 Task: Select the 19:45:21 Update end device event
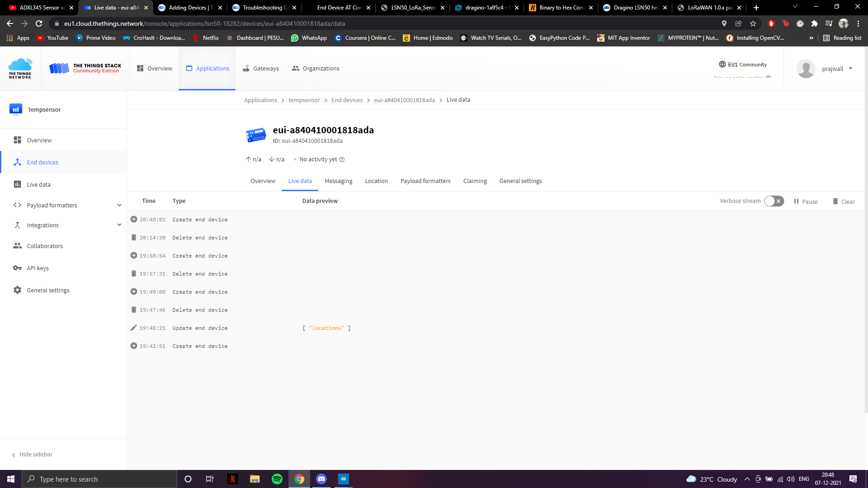200,328
